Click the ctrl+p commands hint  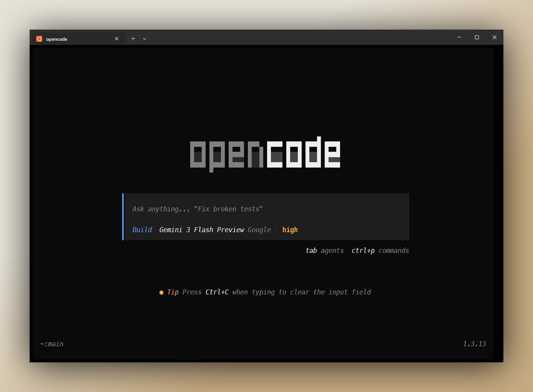pyautogui.click(x=380, y=251)
